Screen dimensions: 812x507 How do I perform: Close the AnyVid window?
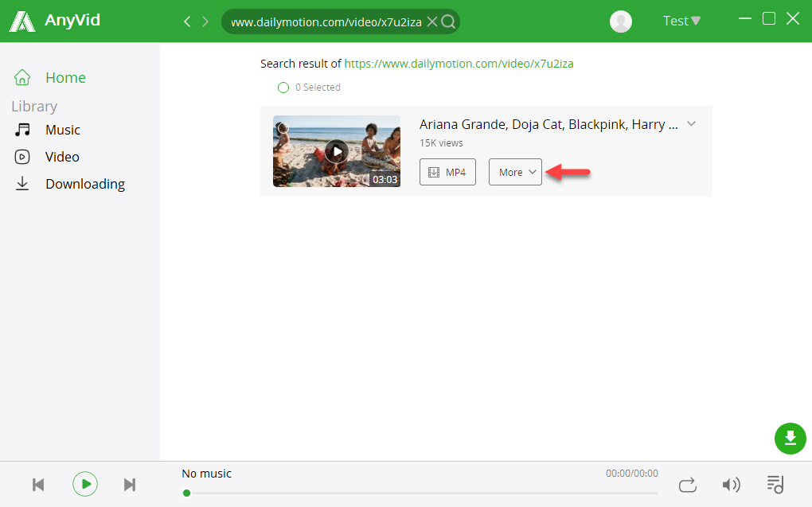(x=793, y=18)
